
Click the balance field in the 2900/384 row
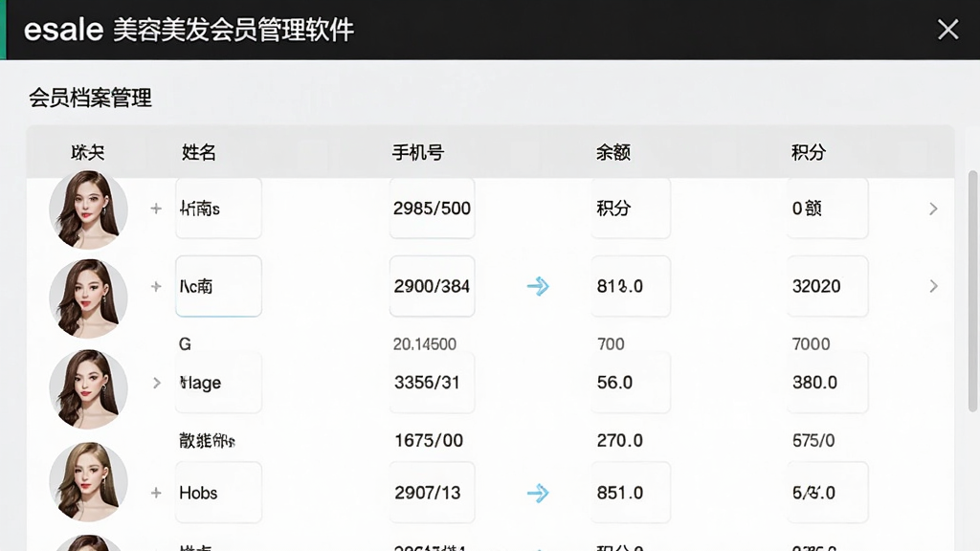click(x=631, y=286)
